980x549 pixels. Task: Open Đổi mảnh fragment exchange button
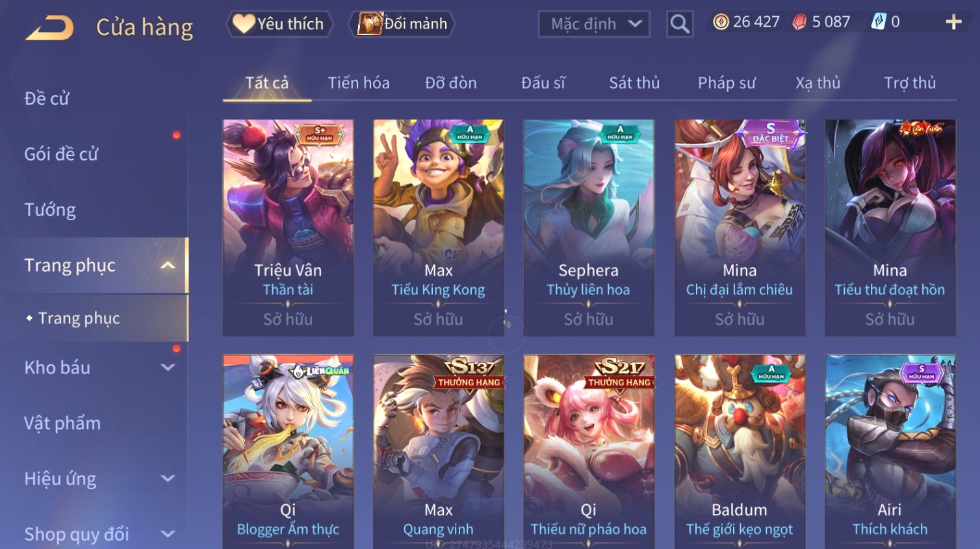pos(402,24)
